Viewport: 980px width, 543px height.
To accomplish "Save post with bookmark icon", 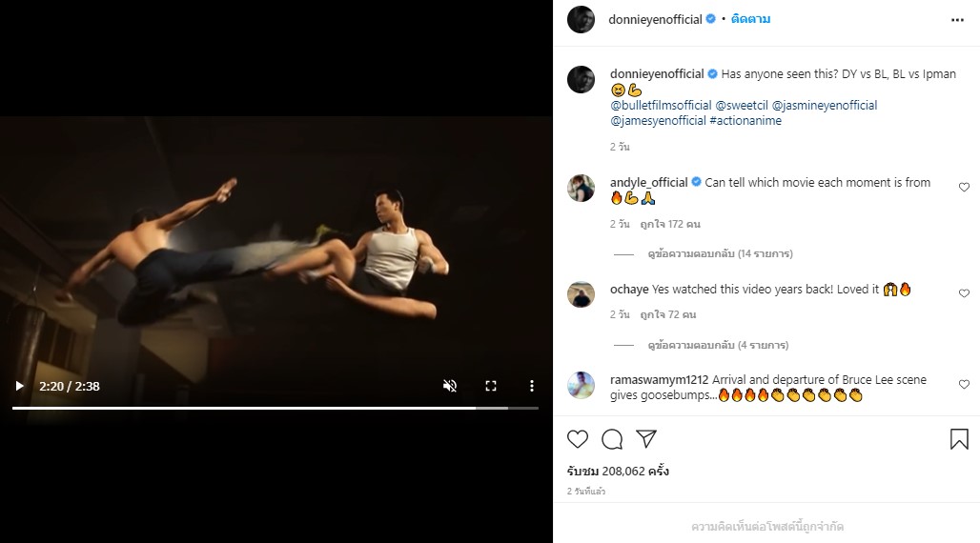I will tap(958, 439).
